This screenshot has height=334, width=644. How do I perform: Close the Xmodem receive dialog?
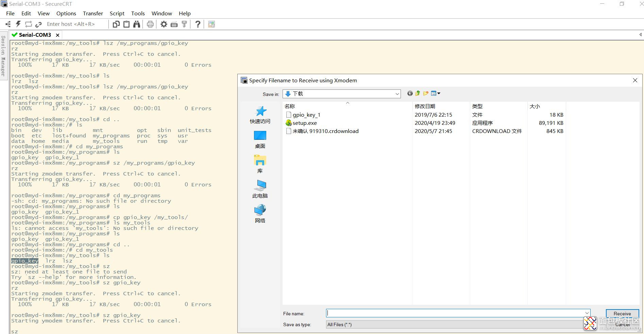[635, 80]
